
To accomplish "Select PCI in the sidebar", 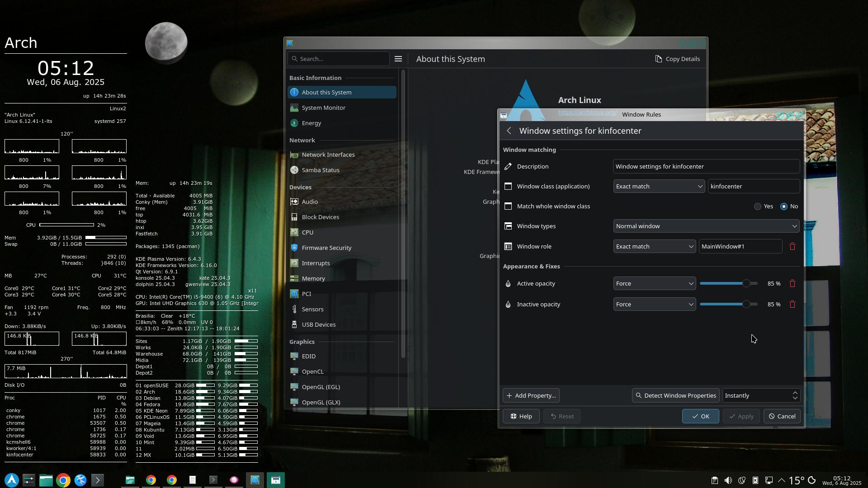I will (342, 294).
